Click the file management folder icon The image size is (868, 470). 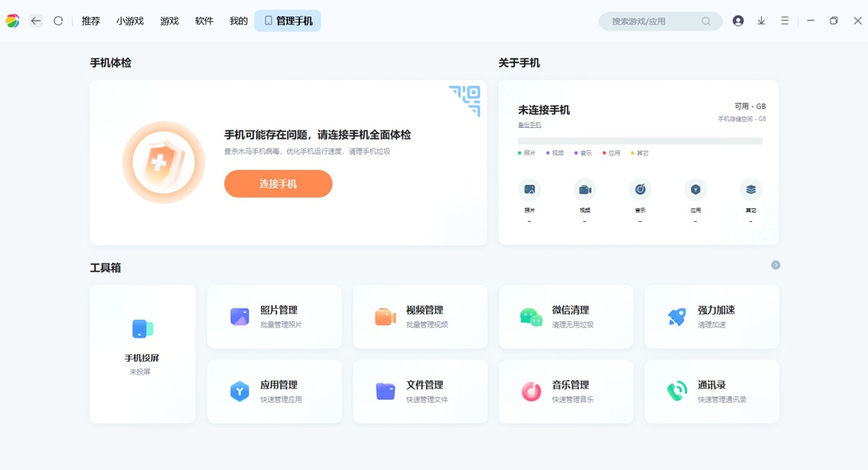point(385,391)
